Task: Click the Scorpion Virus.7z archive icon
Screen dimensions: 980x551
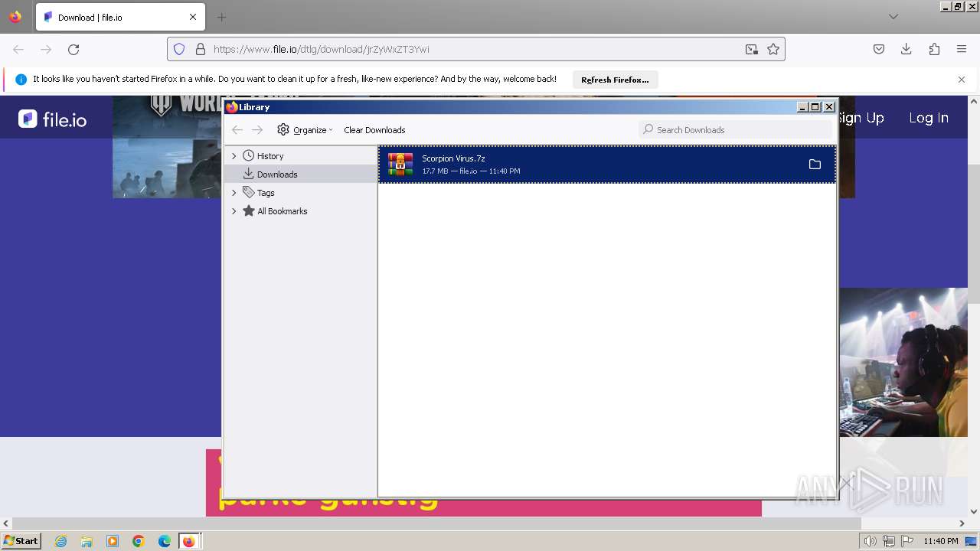Action: [x=400, y=165]
